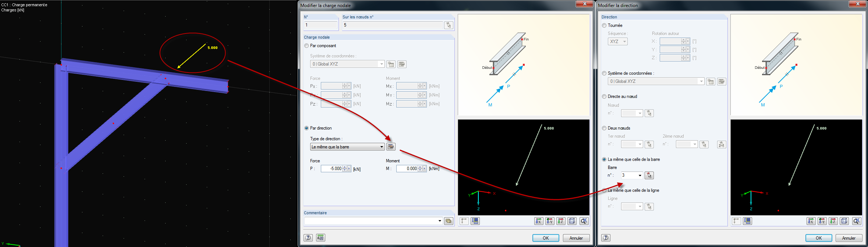
Task: Click edit coordinate system icon in direction dialog
Action: (x=722, y=81)
